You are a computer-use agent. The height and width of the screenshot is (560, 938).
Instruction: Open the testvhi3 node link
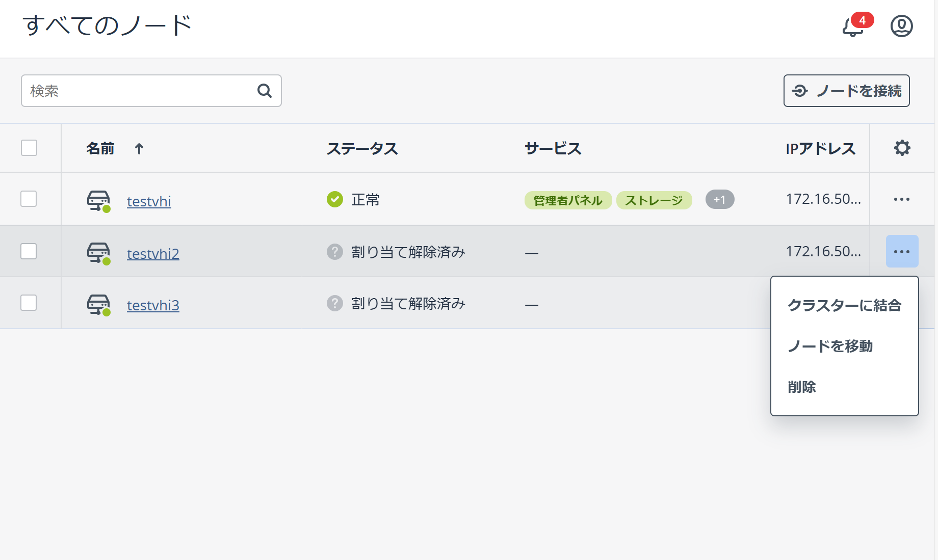click(153, 305)
